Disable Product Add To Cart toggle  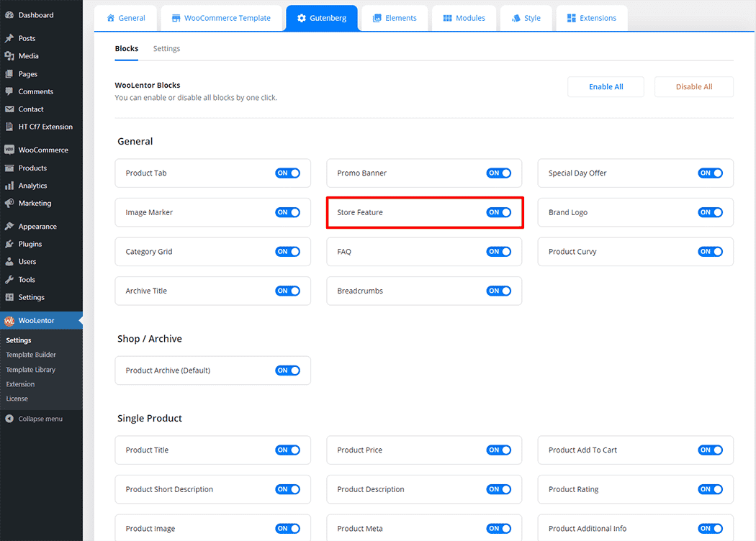point(710,450)
